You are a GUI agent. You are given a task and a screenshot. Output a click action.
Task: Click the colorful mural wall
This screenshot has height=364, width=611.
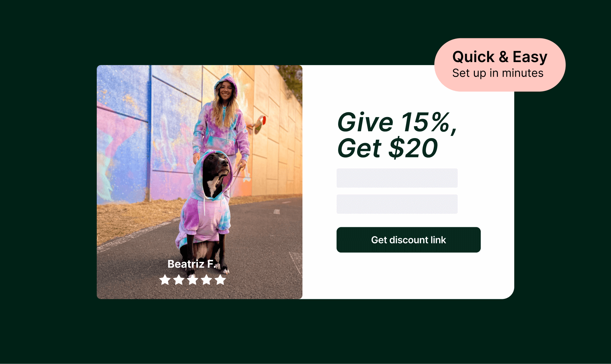(x=143, y=136)
